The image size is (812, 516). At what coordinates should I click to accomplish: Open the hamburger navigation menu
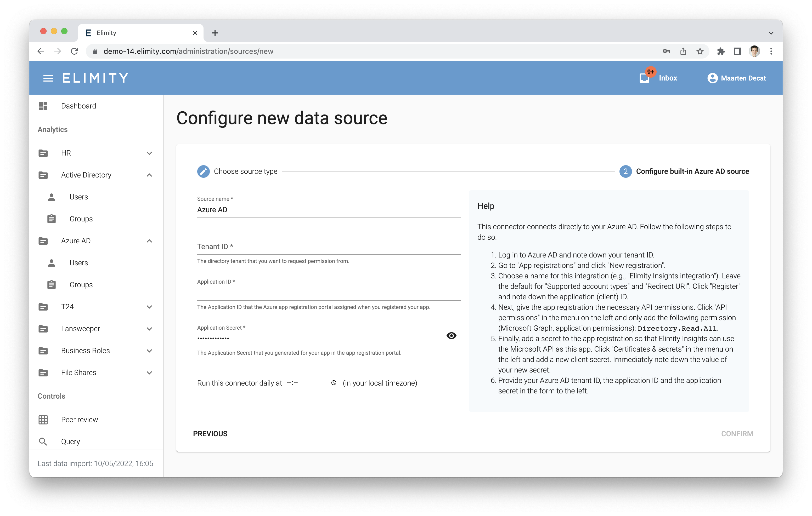(x=48, y=78)
